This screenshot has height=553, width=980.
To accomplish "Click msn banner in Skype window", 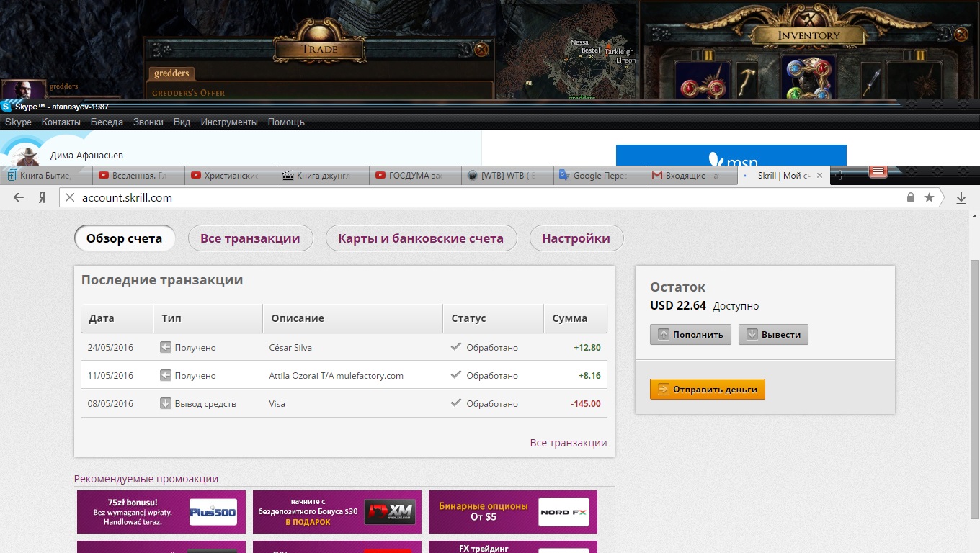I will pos(731,156).
